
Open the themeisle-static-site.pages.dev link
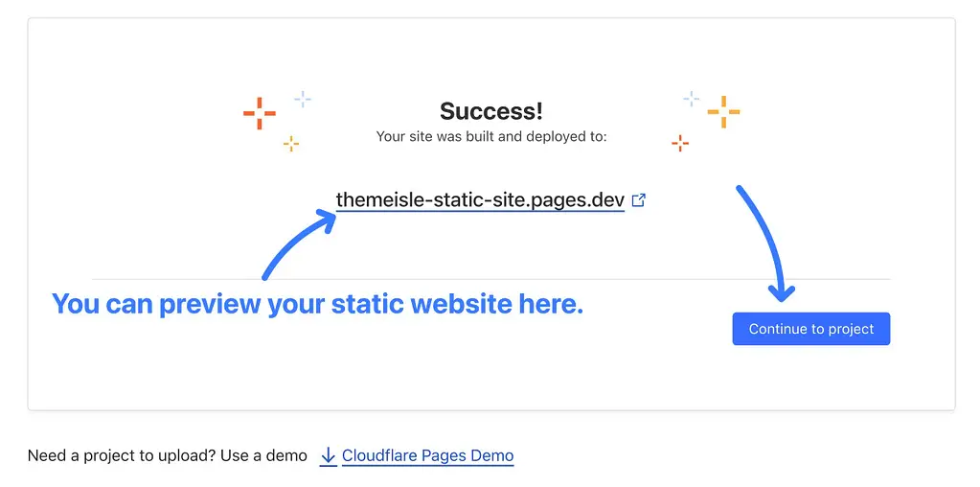[480, 200]
